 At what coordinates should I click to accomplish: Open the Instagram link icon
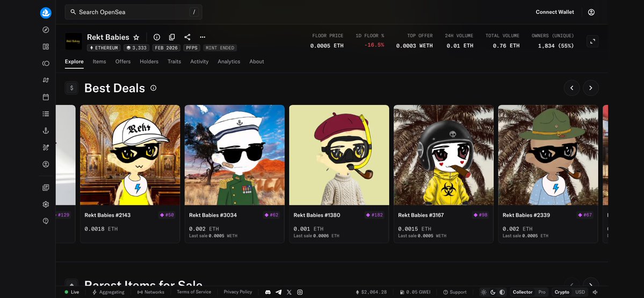pos(300,292)
